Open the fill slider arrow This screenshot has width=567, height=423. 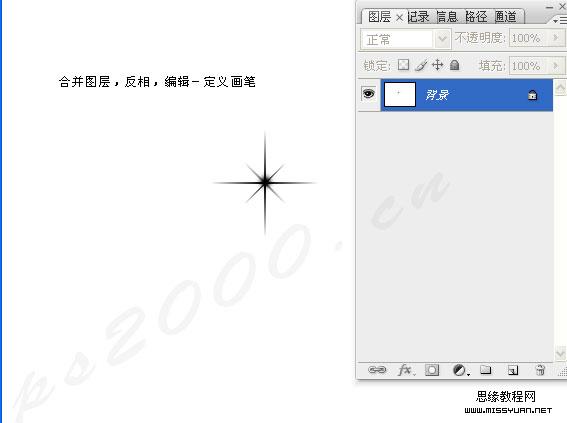coord(556,66)
